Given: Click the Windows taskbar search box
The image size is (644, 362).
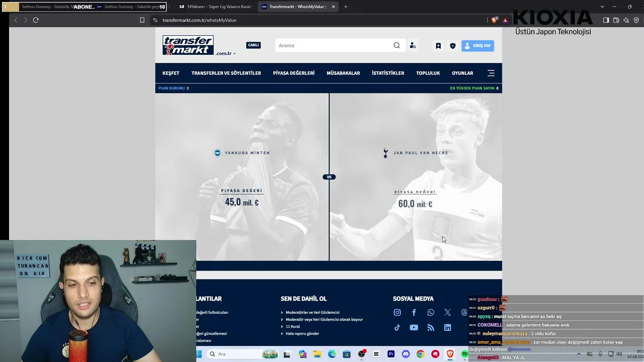Looking at the screenshot, I should (x=242, y=354).
